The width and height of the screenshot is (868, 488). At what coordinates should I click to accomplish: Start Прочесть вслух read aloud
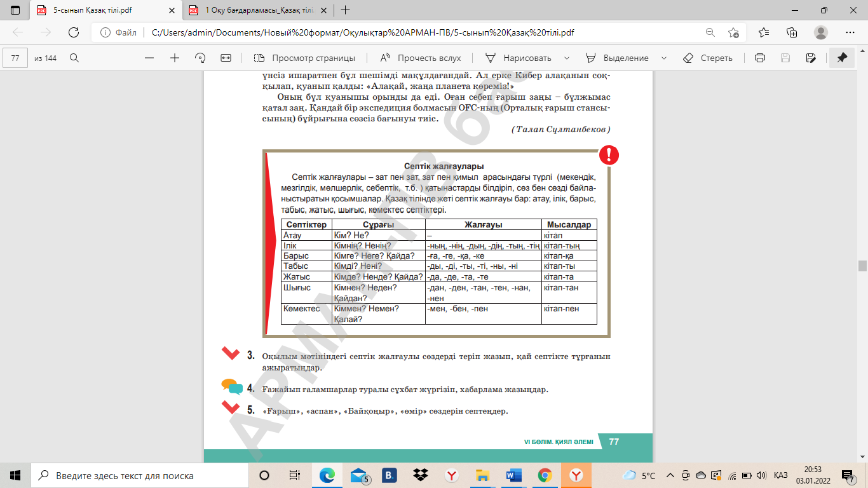pyautogui.click(x=421, y=58)
